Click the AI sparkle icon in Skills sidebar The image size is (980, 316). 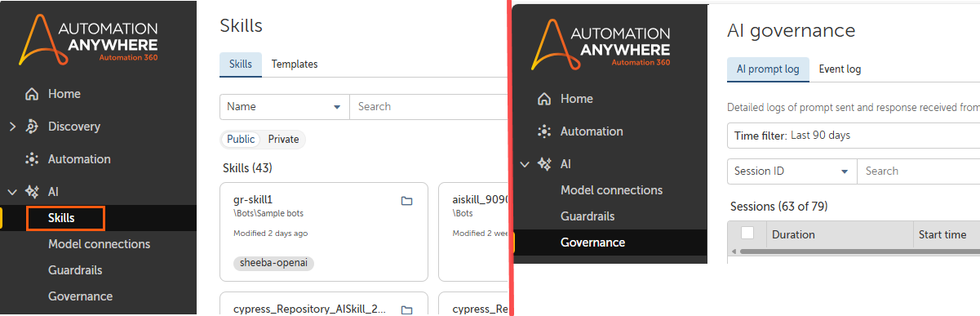tap(32, 192)
